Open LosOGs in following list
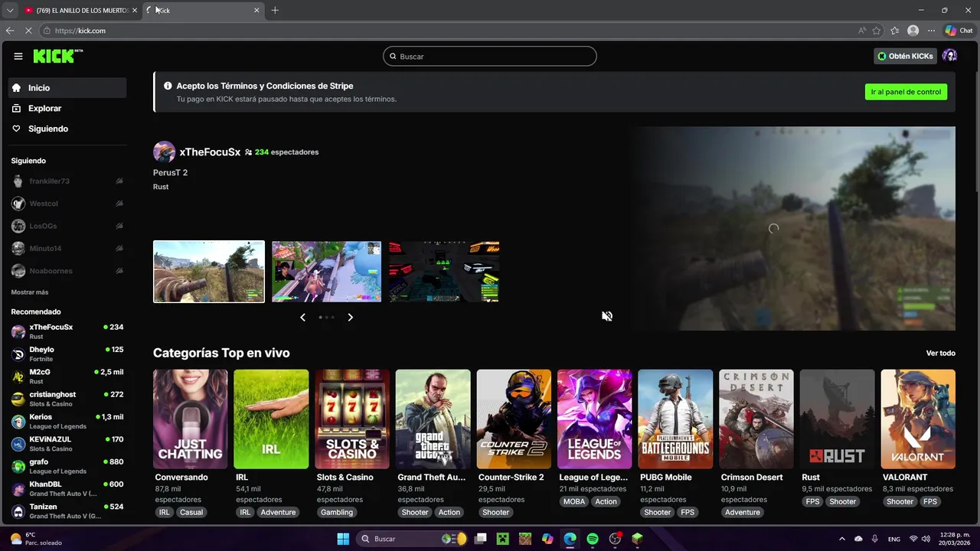Screen dimensions: 980x551 (x=67, y=226)
